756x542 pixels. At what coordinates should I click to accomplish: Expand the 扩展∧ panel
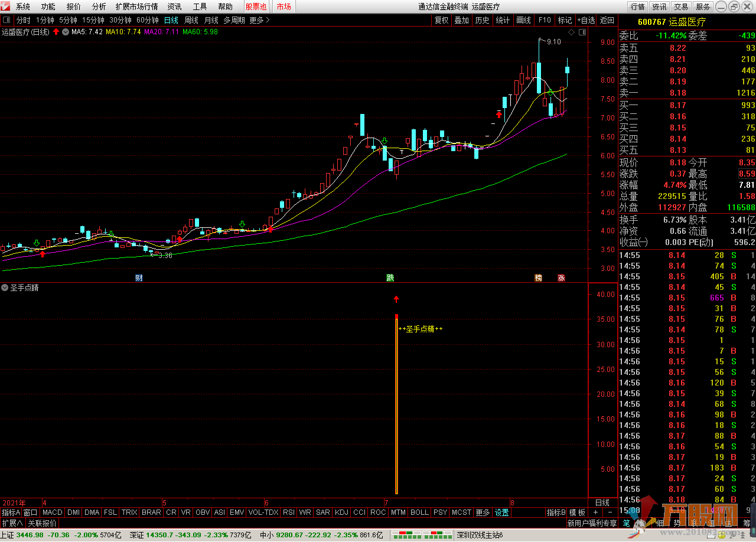click(12, 523)
